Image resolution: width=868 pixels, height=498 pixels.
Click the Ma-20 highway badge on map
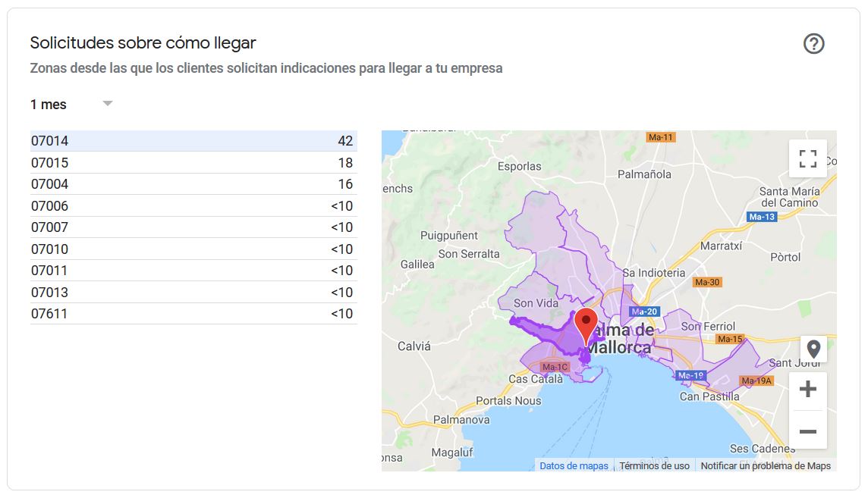pyautogui.click(x=644, y=312)
